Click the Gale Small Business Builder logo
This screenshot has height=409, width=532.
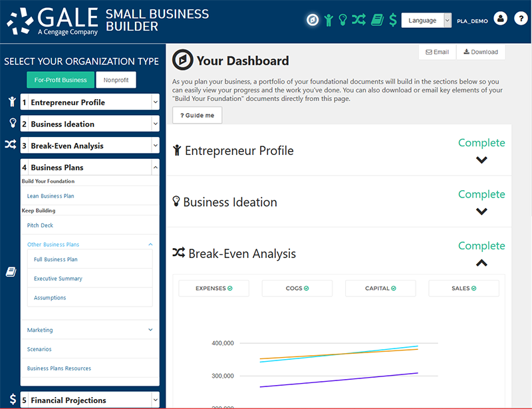108,21
